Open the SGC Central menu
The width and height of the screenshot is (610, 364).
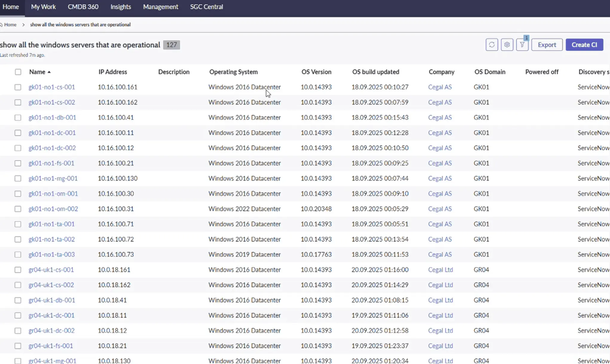pos(206,7)
